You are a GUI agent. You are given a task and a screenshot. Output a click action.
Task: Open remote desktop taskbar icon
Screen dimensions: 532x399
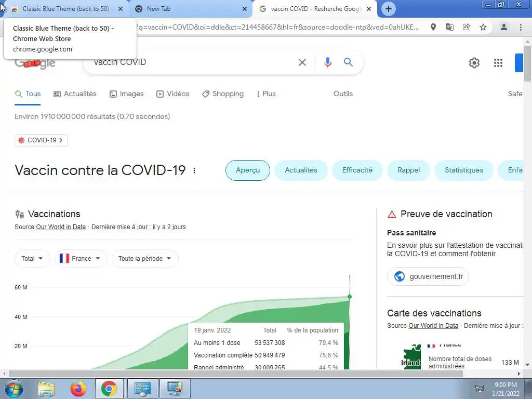click(175, 389)
